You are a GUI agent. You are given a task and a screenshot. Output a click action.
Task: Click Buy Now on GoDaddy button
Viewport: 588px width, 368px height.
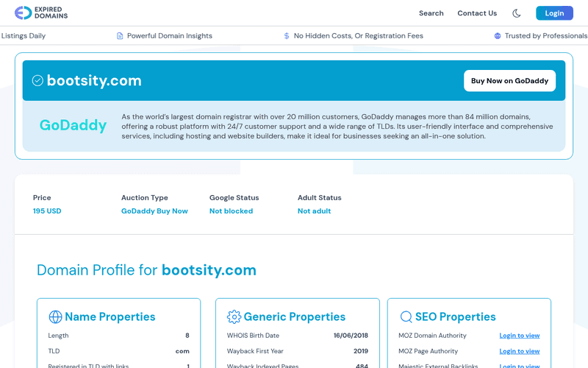tap(509, 81)
